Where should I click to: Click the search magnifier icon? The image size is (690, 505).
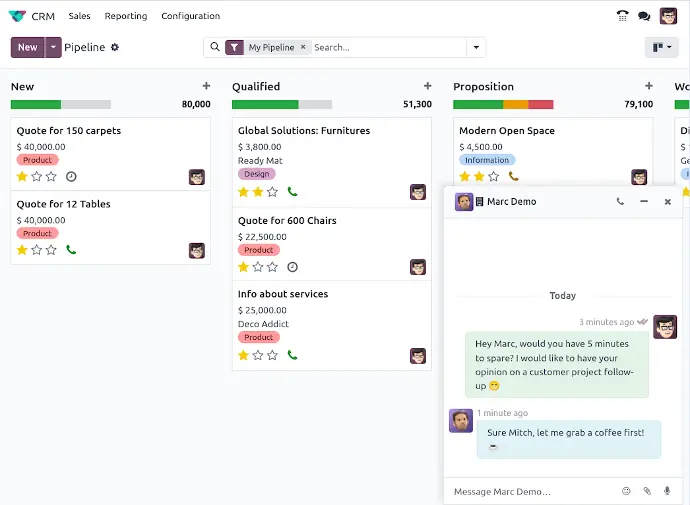pyautogui.click(x=215, y=47)
